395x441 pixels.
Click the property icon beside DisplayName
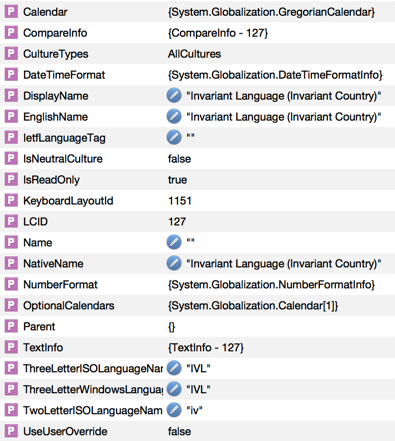tap(11, 96)
